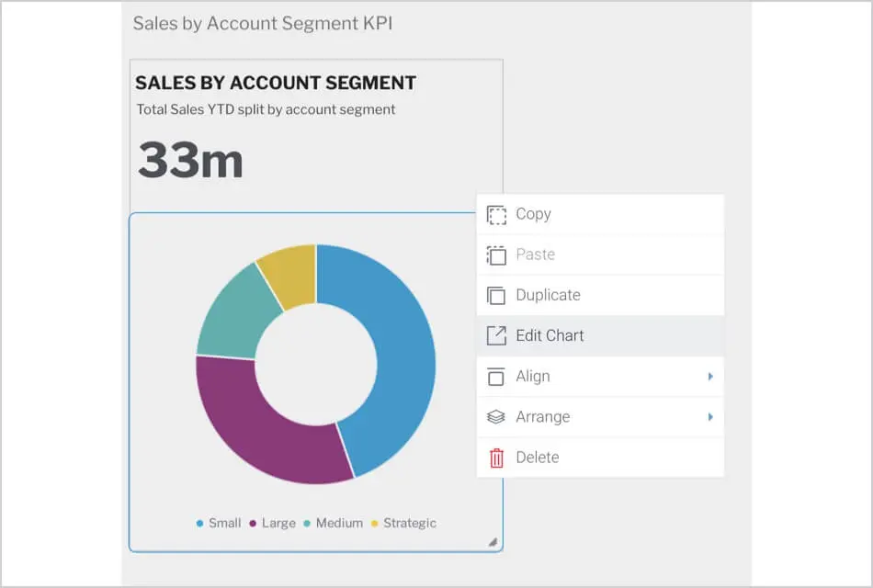Click the red trash Delete icon
This screenshot has width=873, height=588.
click(x=496, y=458)
